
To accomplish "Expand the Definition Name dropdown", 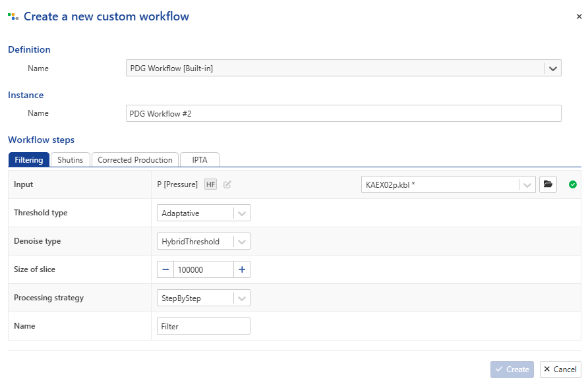I will (x=553, y=69).
